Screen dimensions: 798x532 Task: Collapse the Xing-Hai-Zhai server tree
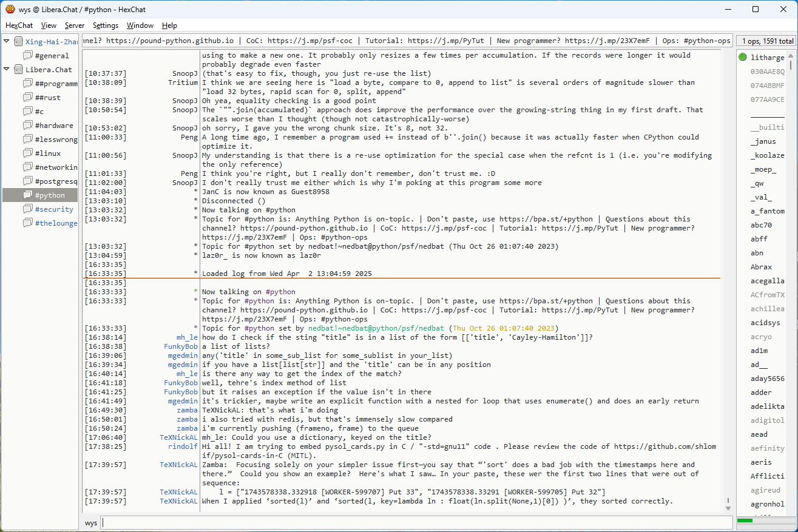pyautogui.click(x=7, y=42)
